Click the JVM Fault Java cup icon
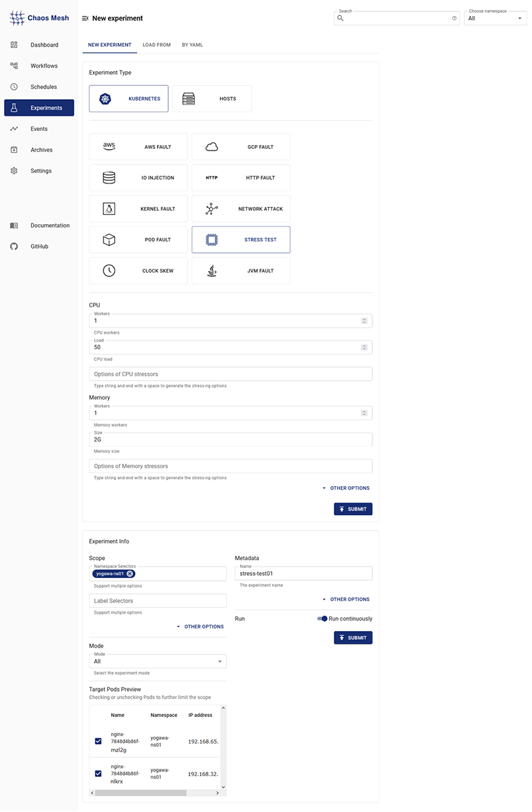 point(211,271)
